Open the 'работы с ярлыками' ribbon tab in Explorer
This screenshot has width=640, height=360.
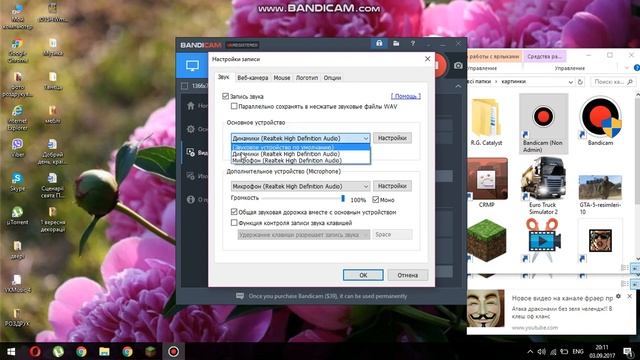(494, 56)
